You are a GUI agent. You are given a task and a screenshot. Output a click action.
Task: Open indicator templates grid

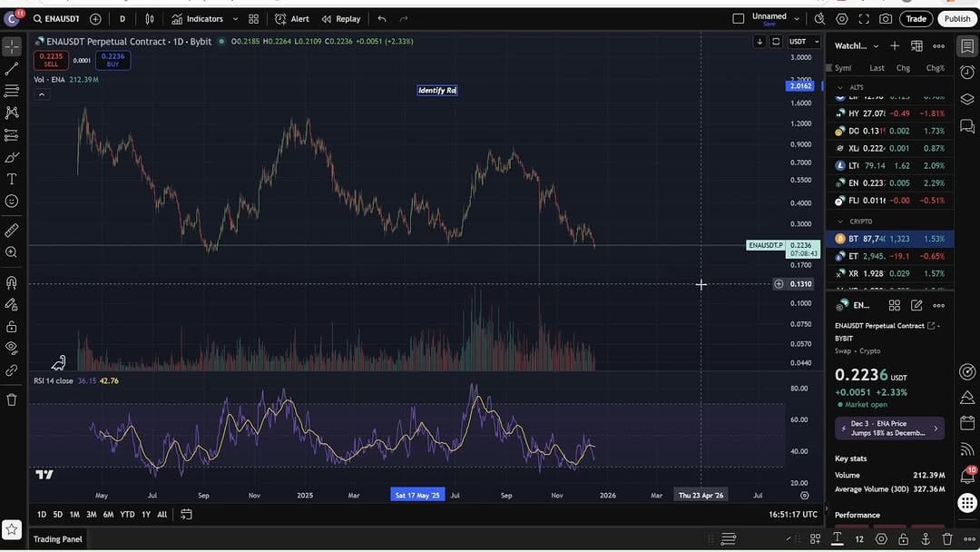(254, 19)
